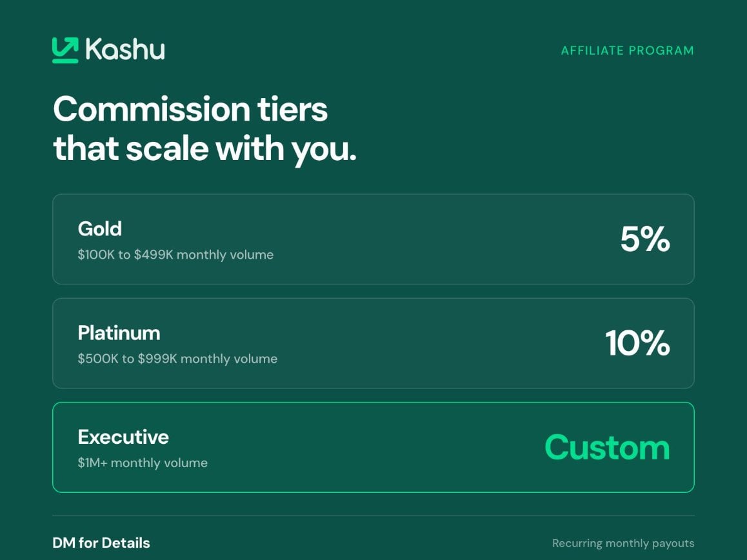Click the Kashu brand name text

[x=125, y=49]
